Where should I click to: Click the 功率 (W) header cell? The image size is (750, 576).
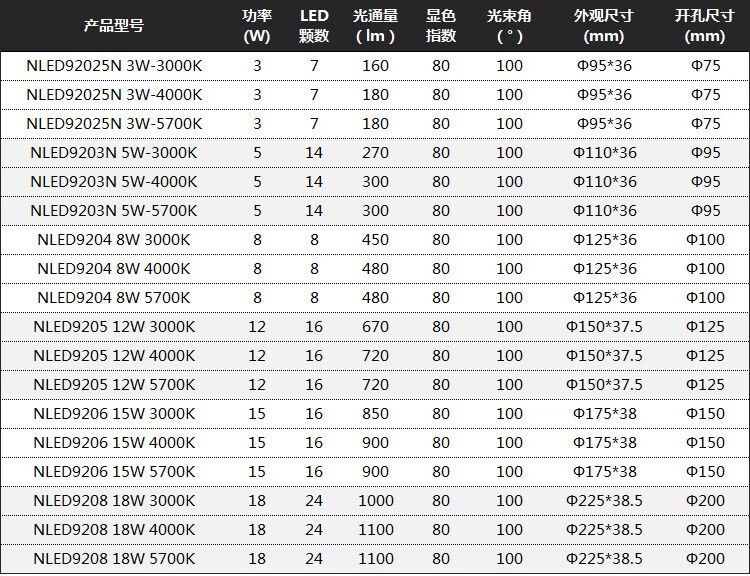tap(257, 26)
